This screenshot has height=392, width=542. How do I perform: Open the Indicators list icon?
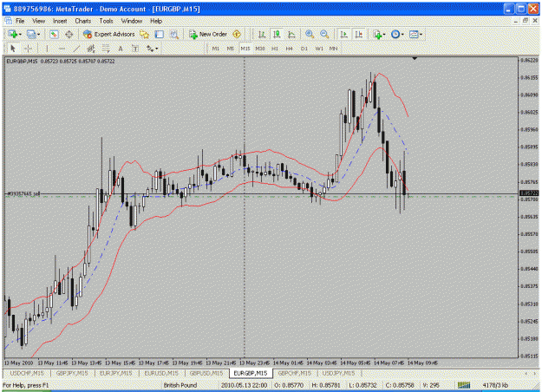pyautogui.click(x=377, y=34)
